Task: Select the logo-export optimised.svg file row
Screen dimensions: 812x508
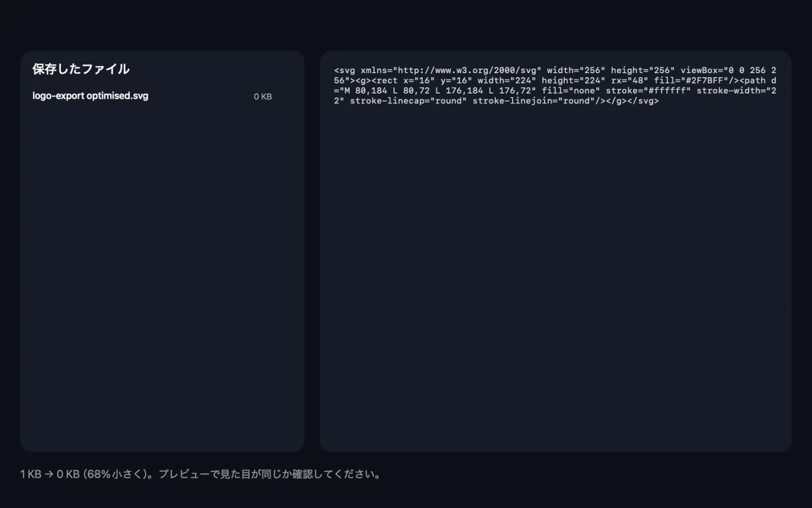Action: (152, 96)
